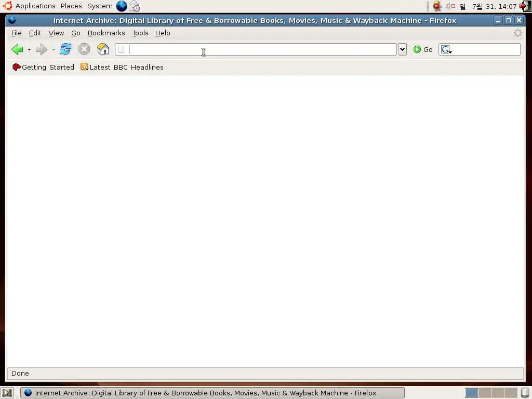Click the grey forward arrow button
Viewport: 532px width, 399px height.
[42, 49]
